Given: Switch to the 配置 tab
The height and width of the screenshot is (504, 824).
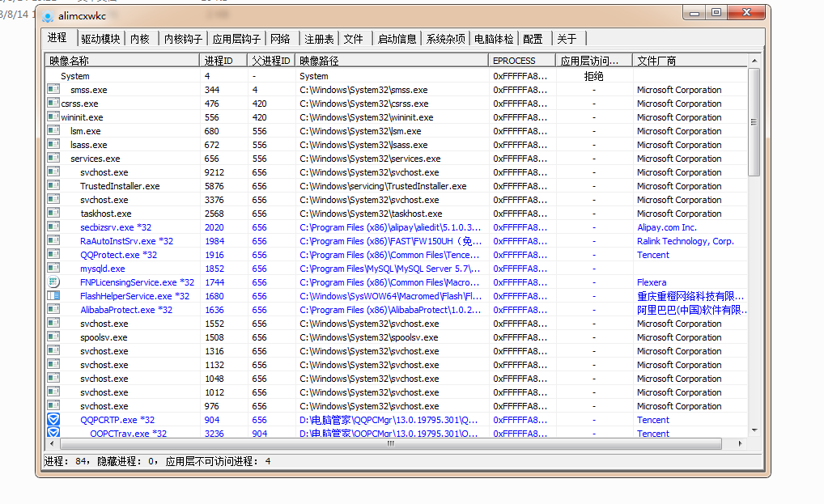Looking at the screenshot, I should click(x=533, y=39).
